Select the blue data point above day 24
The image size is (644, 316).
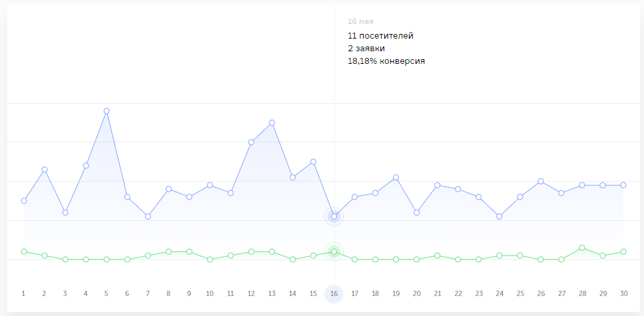pos(499,216)
